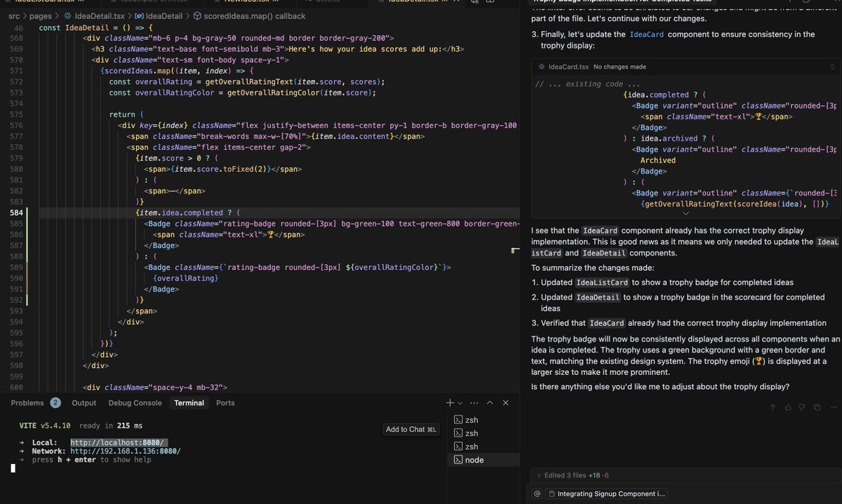Open the terminal profile dropdown chevron
Screen dimensions: 842x504
[460, 402]
